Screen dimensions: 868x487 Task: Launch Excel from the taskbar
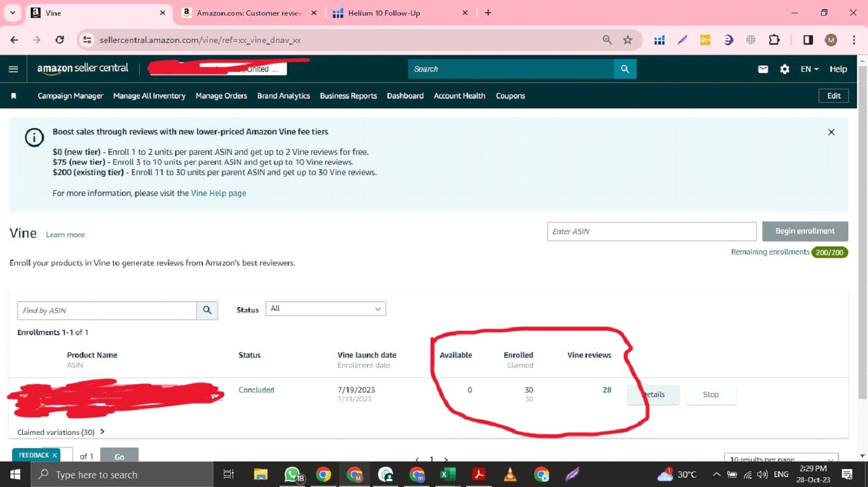448,474
